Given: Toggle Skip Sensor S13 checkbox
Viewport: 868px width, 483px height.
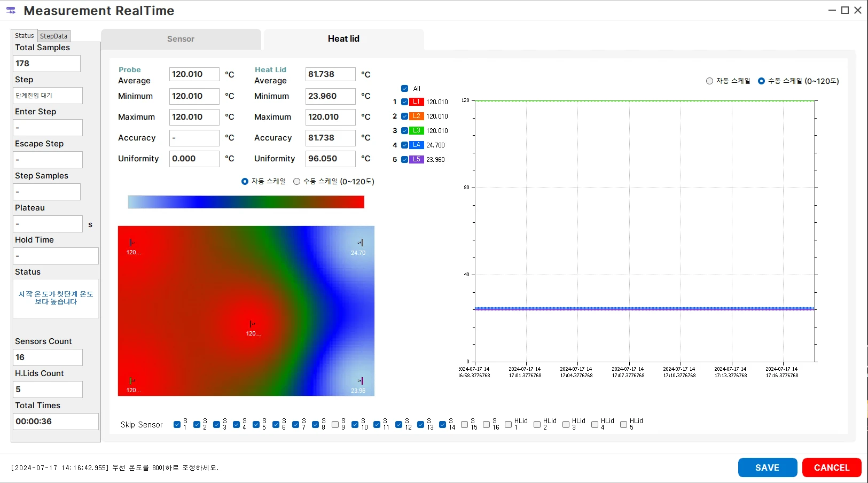Looking at the screenshot, I should (420, 425).
